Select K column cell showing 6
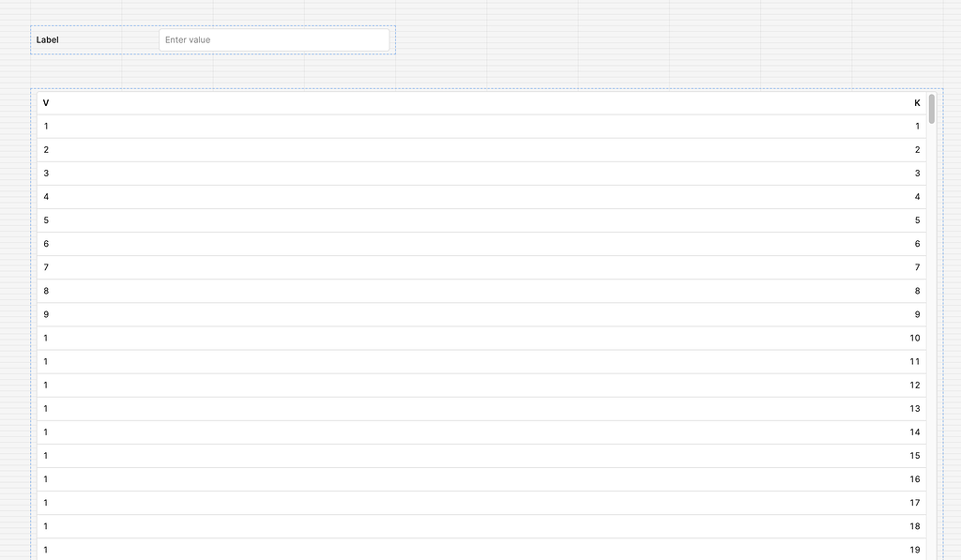This screenshot has width=961, height=560. [x=918, y=244]
